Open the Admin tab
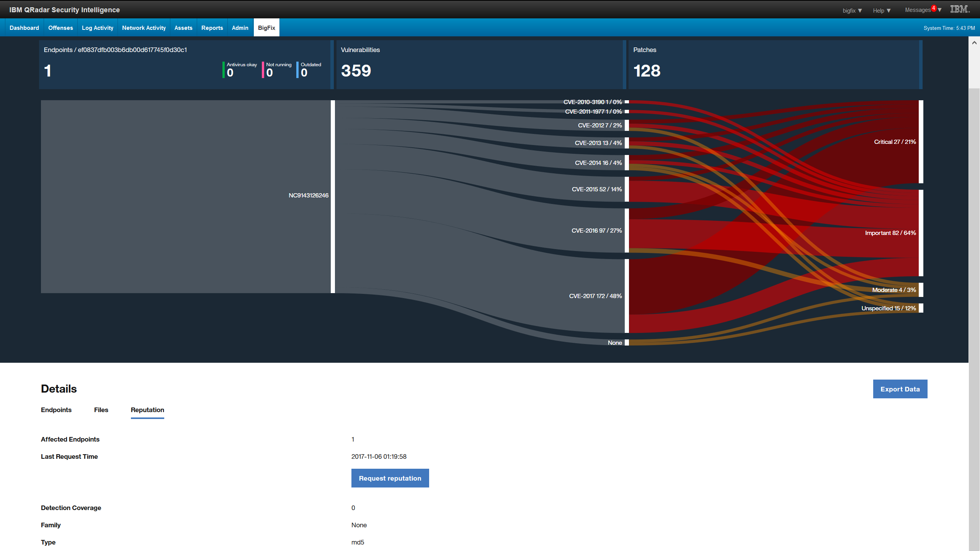Viewport: 980px width, 551px height. [240, 28]
